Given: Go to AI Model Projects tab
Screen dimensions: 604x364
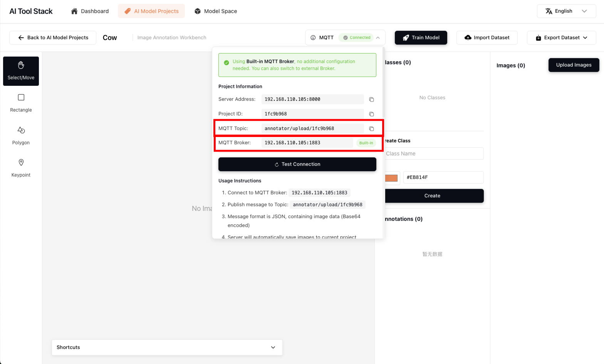Looking at the screenshot, I should coord(151,11).
